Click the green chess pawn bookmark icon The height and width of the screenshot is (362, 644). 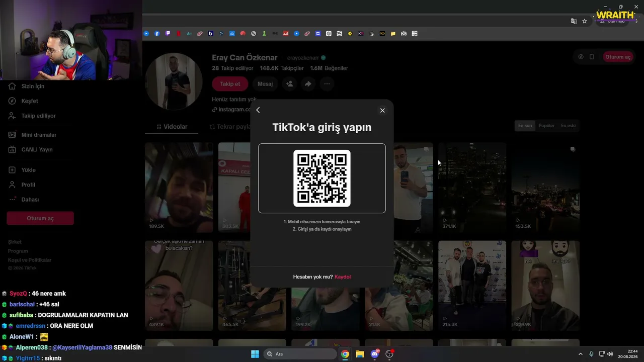pyautogui.click(x=264, y=34)
